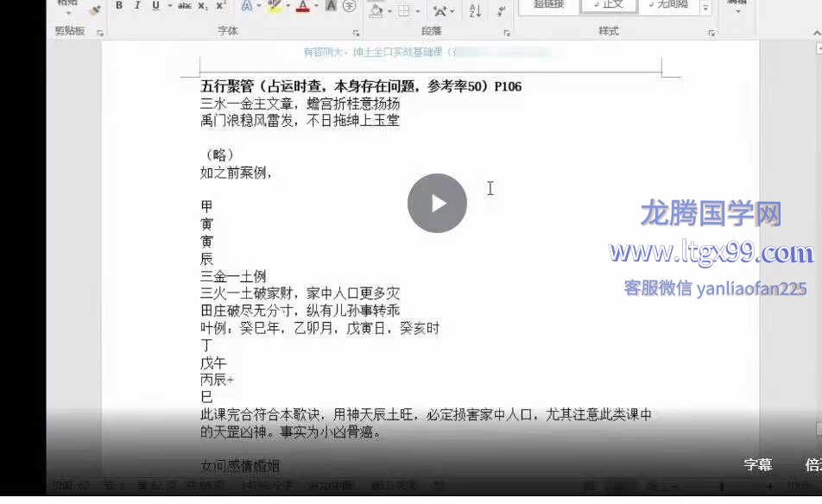This screenshot has width=822, height=504.
Task: Apply strikethrough with the abc icon
Action: point(185,6)
